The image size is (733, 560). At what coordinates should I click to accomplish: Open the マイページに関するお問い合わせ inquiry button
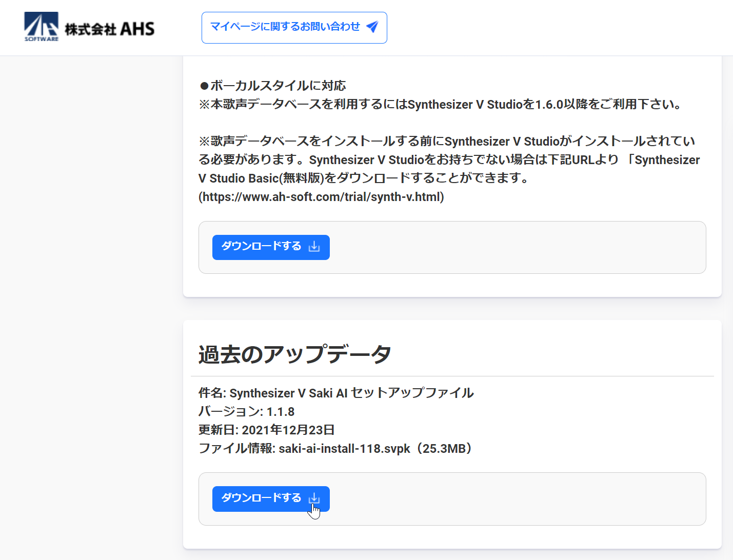(x=294, y=28)
